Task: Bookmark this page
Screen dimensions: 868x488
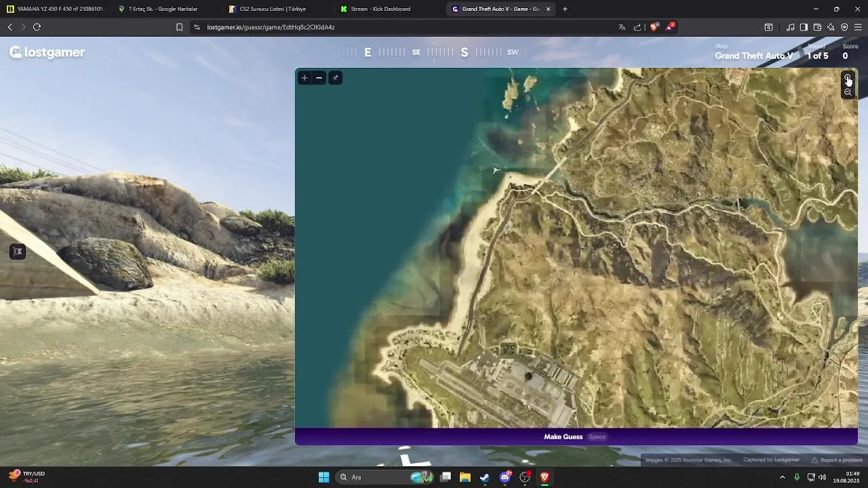Action: (x=179, y=27)
